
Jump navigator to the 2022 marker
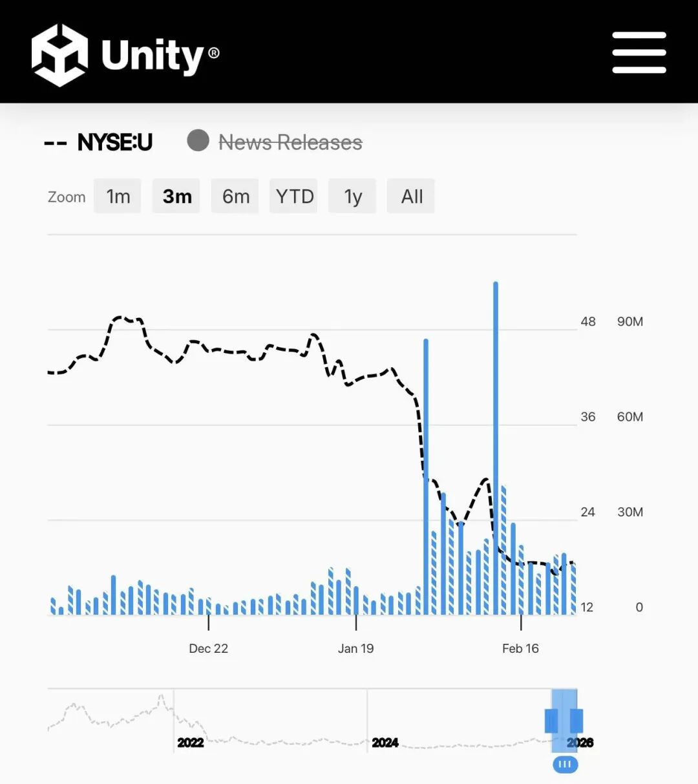(190, 743)
